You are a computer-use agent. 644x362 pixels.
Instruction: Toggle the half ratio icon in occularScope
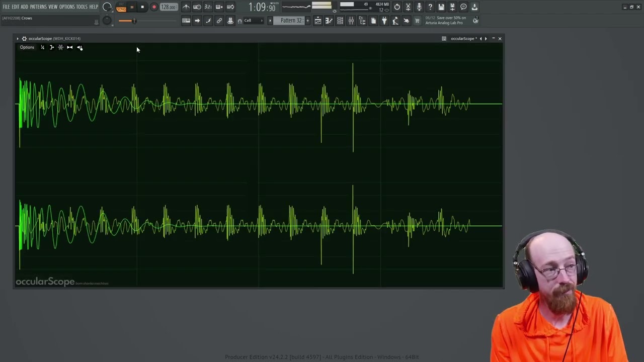tap(42, 47)
